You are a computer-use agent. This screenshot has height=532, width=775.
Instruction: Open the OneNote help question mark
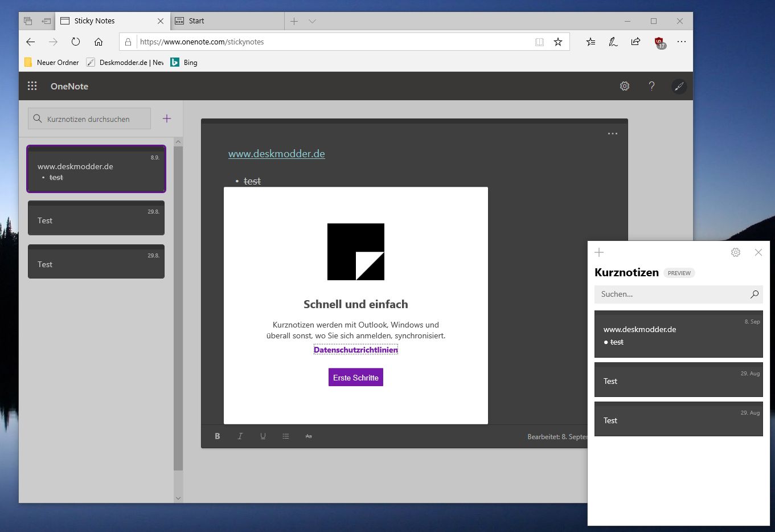coord(651,86)
